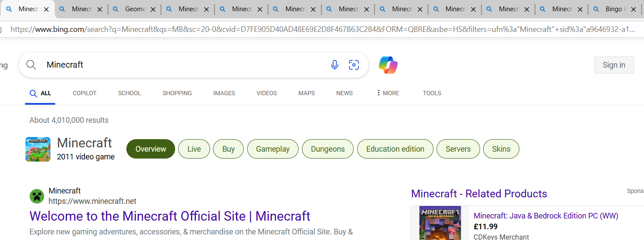Open the Copilot colorful logo icon
Screen dimensions: 644x240
tap(388, 65)
